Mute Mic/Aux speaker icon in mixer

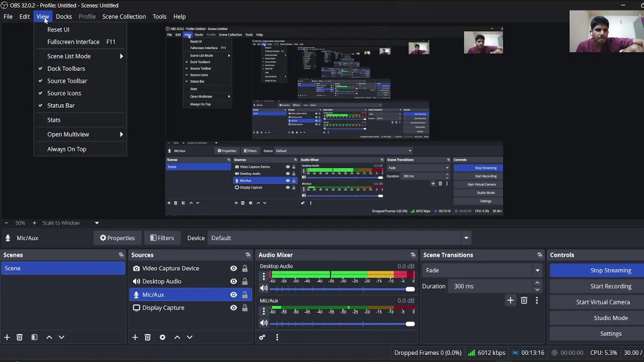264,323
